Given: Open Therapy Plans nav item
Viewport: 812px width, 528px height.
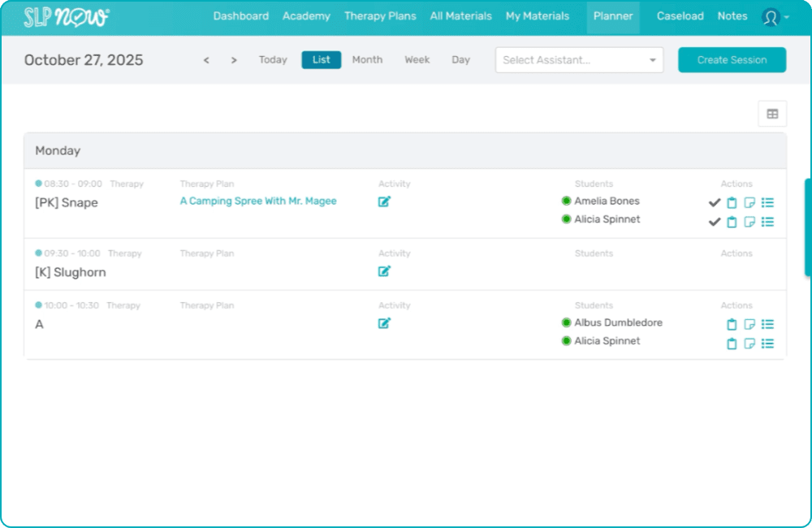Looking at the screenshot, I should click(380, 16).
